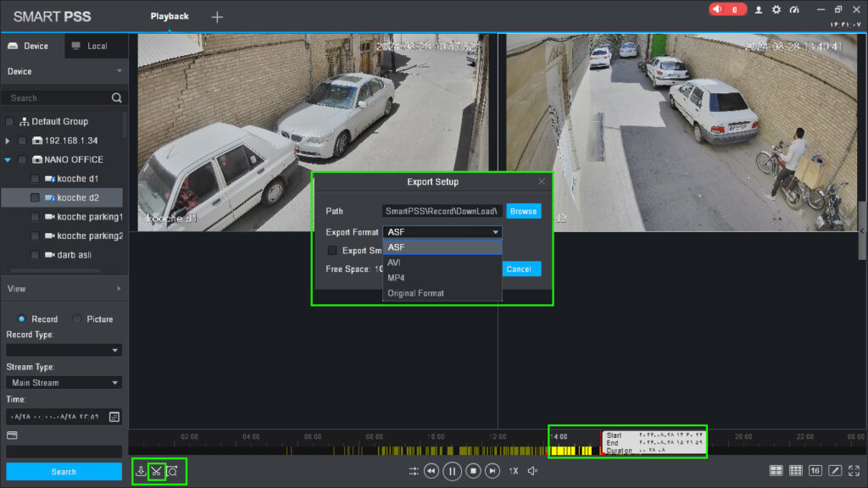Tick the kooche parking2 checkbox
Screen dimensions: 868x488
click(x=35, y=236)
